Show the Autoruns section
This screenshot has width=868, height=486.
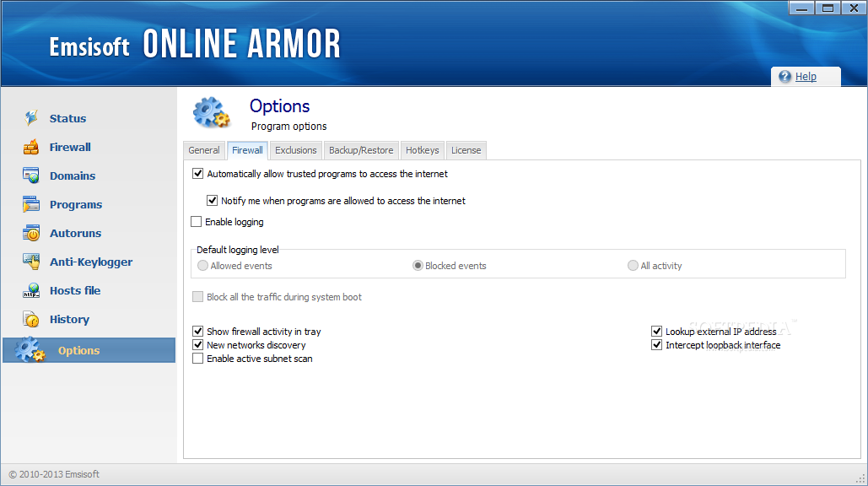tap(75, 234)
